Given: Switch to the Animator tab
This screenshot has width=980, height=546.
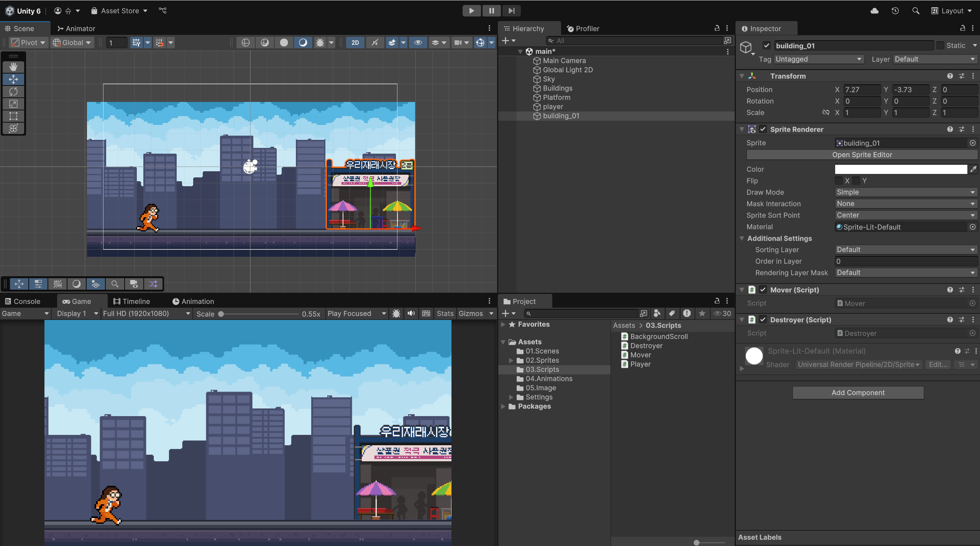Looking at the screenshot, I should click(76, 29).
